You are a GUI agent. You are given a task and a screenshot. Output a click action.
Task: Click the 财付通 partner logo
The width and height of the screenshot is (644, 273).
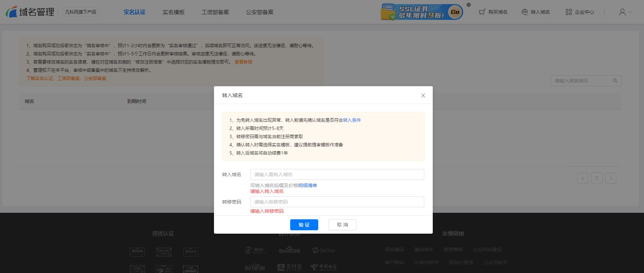click(255, 268)
